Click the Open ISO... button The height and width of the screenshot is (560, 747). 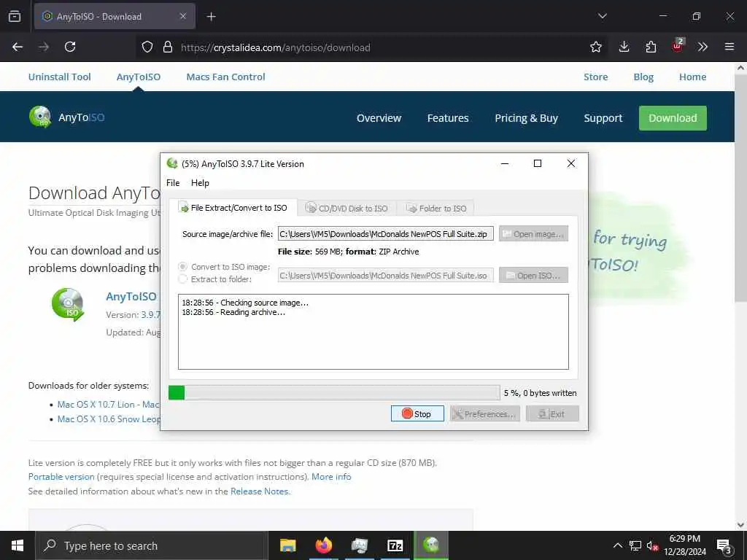point(533,275)
